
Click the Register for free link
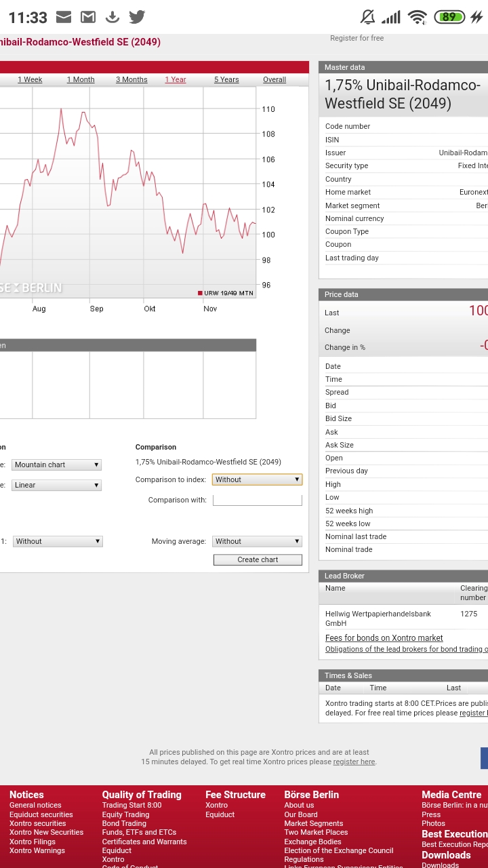357,38
